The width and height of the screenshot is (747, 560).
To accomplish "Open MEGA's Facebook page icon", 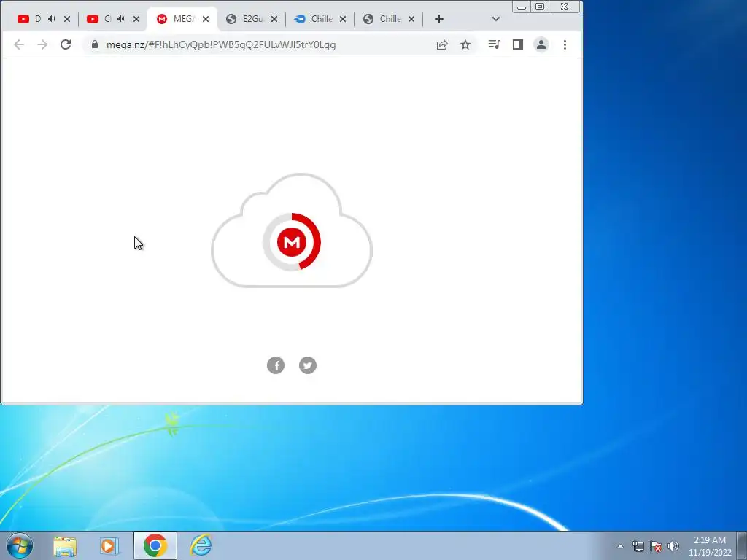I will [276, 365].
